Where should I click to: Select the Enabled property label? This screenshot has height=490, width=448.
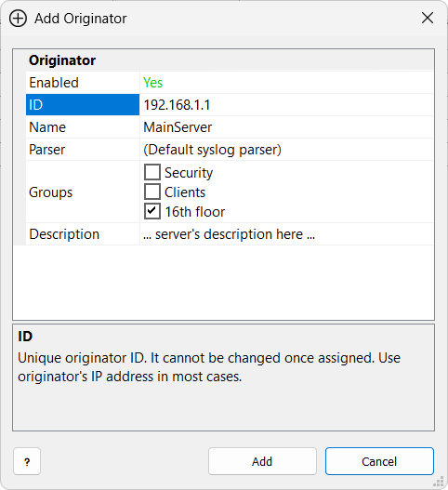(x=83, y=83)
